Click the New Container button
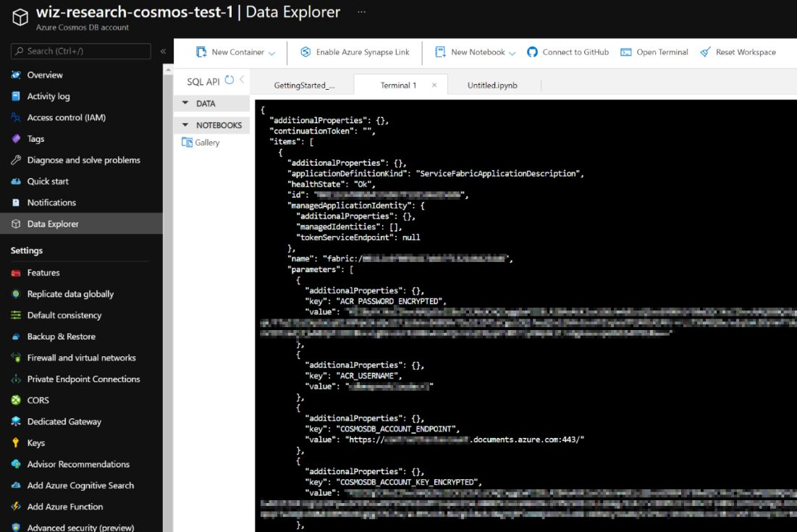This screenshot has height=532, width=797. coord(230,52)
